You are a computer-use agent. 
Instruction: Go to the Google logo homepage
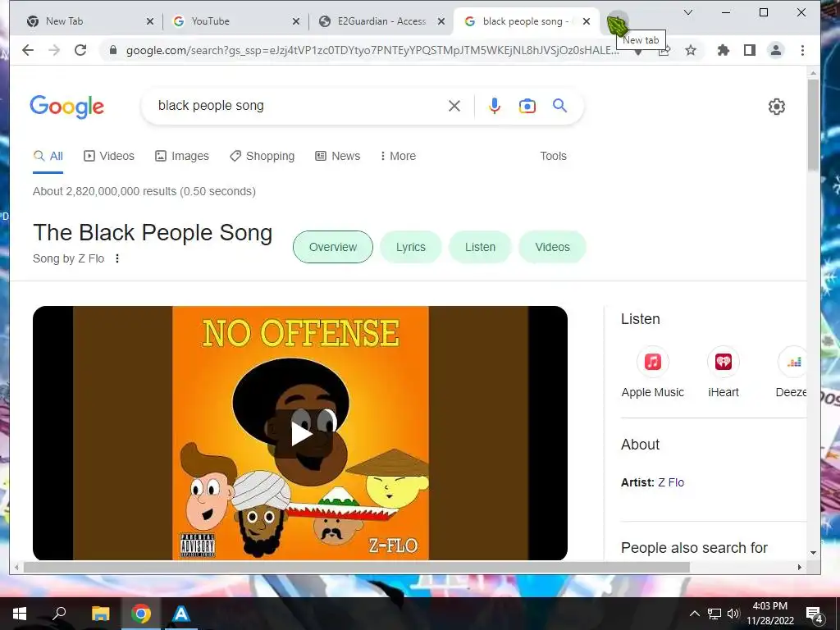(67, 107)
